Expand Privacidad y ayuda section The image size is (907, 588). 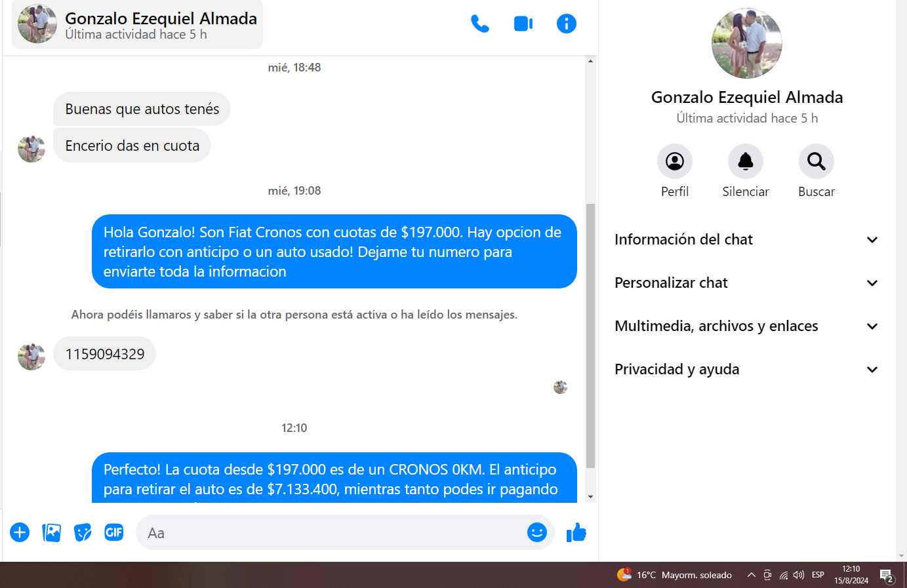point(746,370)
